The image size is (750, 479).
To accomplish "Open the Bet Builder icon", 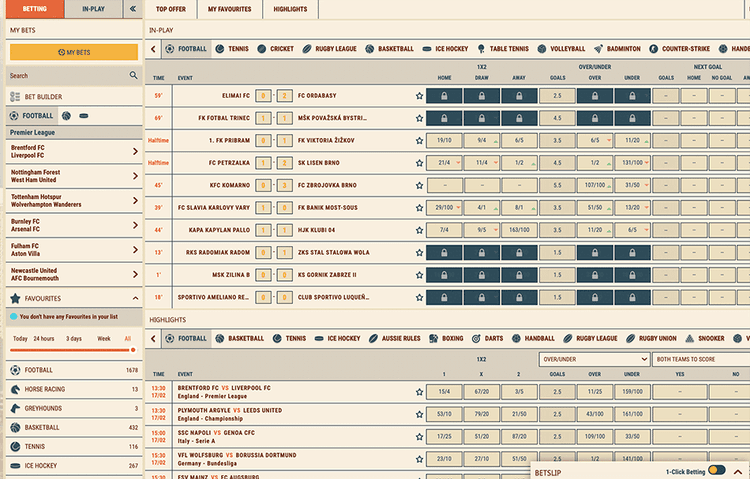I will 15,97.
